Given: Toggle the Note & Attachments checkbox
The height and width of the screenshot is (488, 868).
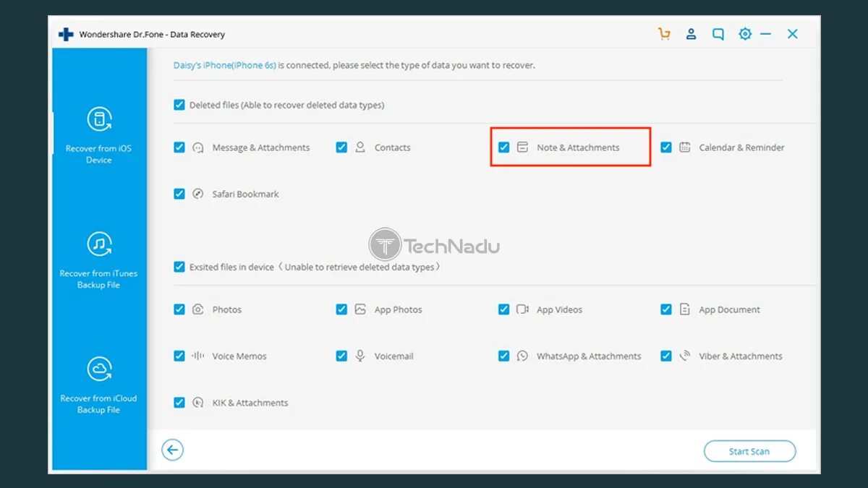Looking at the screenshot, I should click(503, 147).
